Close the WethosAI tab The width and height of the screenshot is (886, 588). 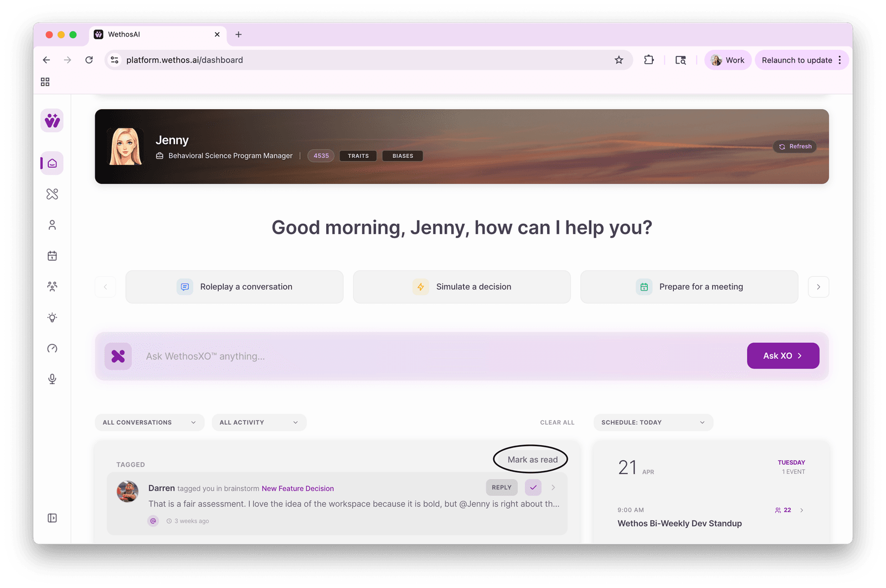pyautogui.click(x=217, y=34)
